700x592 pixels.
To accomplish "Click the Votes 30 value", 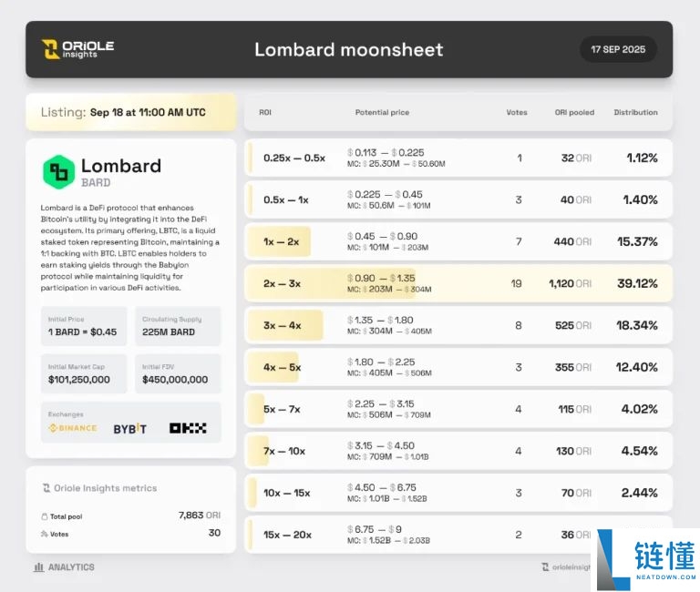I will tap(215, 533).
